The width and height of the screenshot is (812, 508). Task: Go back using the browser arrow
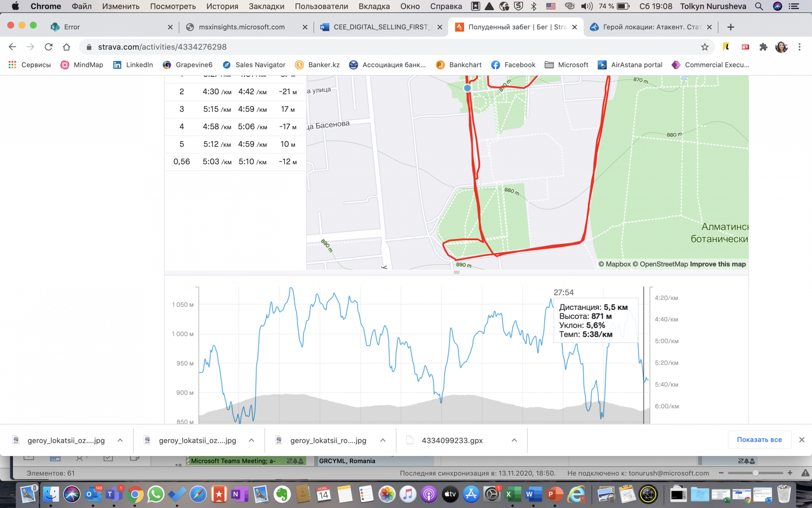tap(13, 47)
